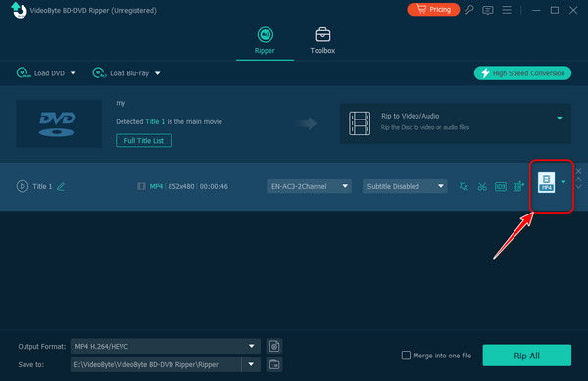Open the Edit effects wand icon
Screen dimensions: 588x381
tap(464, 186)
